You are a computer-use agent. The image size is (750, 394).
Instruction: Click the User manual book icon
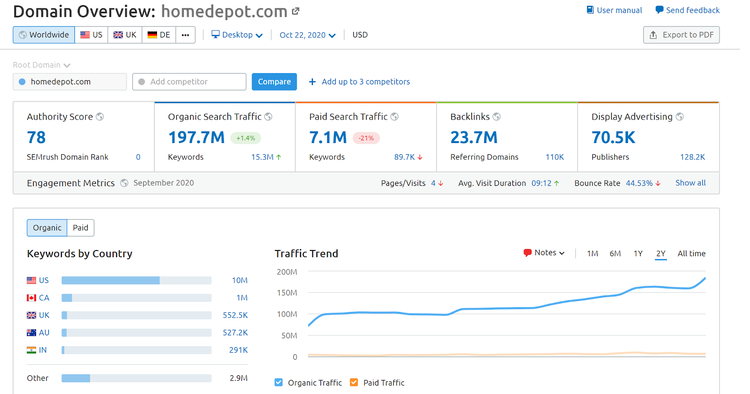[590, 10]
